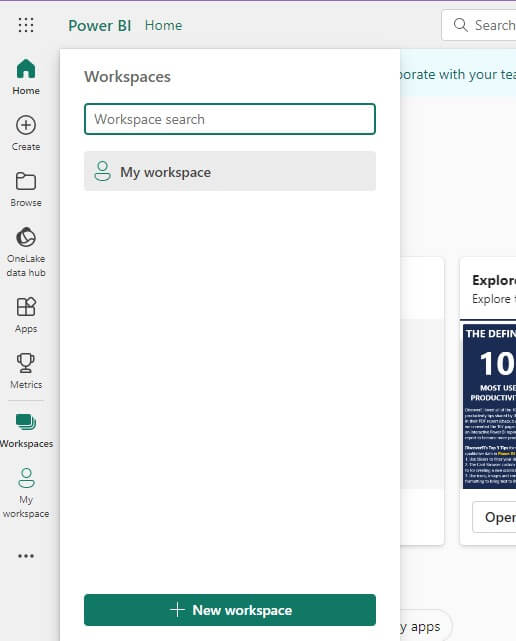Click the Open button on card
The image size is (516, 641).
494,517
